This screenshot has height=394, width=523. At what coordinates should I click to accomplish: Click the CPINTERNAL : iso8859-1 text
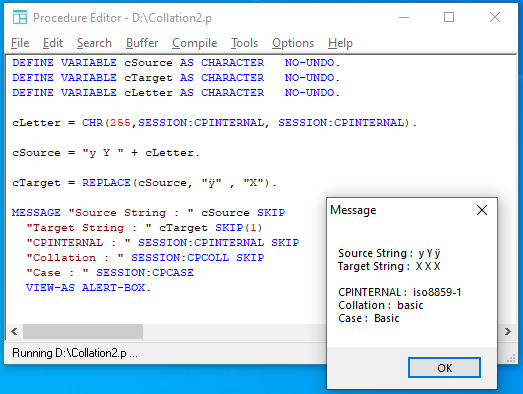(400, 292)
